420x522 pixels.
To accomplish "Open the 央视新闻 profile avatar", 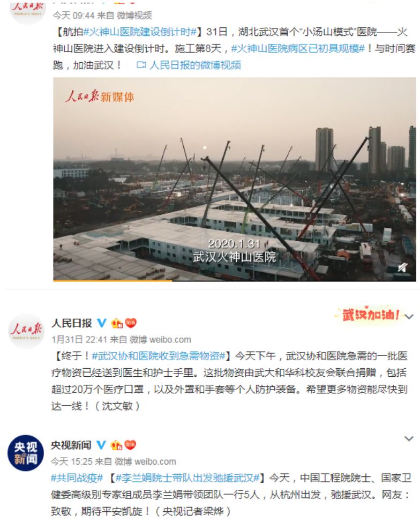I will [26, 453].
